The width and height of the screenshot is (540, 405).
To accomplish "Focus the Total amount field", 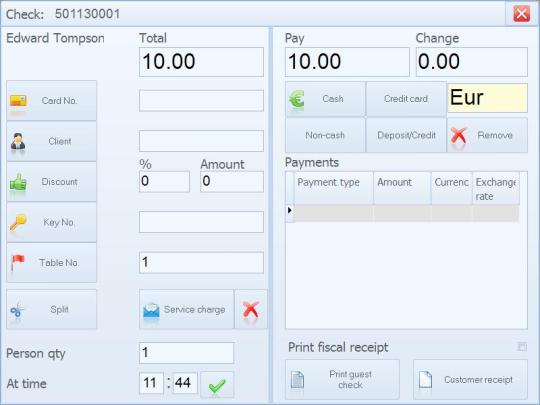I will pyautogui.click(x=201, y=62).
